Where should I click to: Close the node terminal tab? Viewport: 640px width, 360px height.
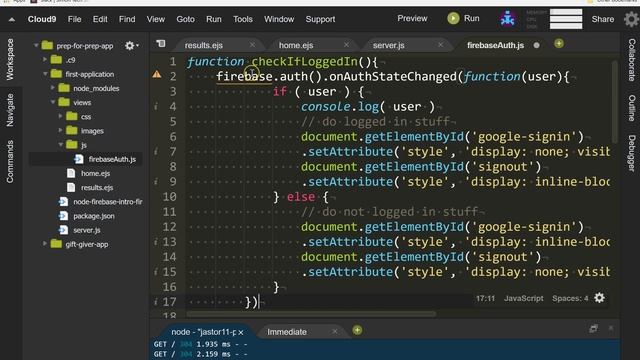pos(241,332)
